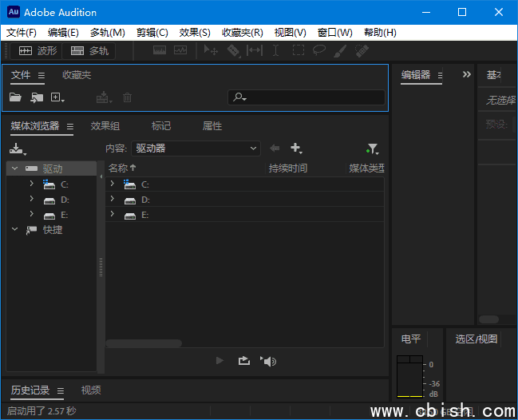This screenshot has width=518, height=420.
Task: Switch to 标记 tab
Action: coord(161,126)
